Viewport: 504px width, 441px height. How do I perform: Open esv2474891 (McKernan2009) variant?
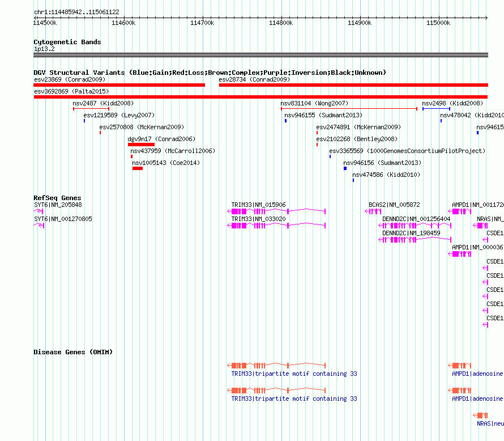(x=358, y=127)
